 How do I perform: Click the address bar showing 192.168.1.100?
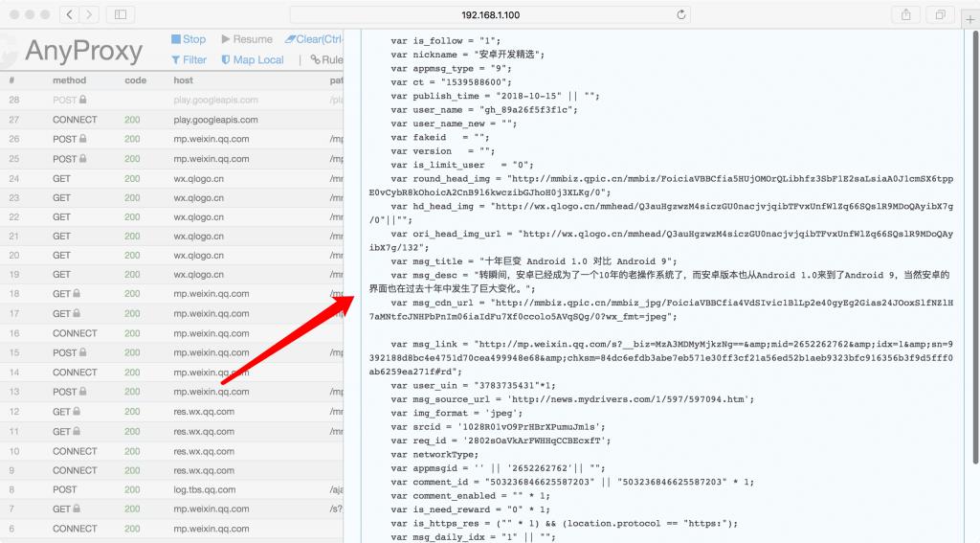pyautogui.click(x=490, y=14)
